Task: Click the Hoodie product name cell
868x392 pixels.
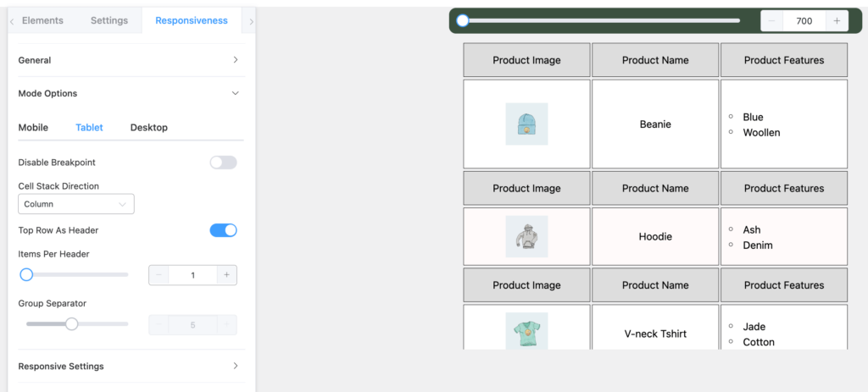Action: pos(655,236)
